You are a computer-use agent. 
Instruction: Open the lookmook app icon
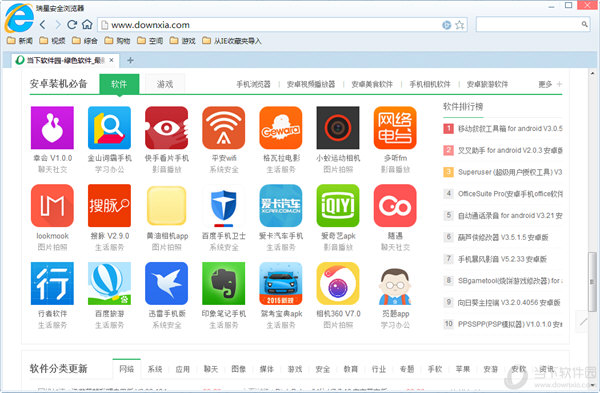(52, 205)
